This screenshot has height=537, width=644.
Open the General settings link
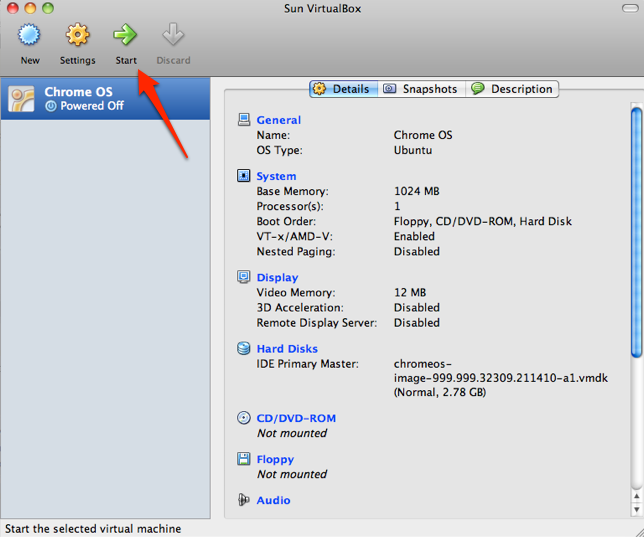point(278,120)
